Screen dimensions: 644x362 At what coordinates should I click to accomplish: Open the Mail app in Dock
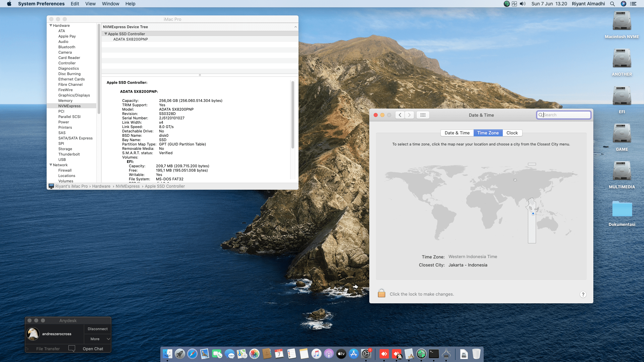205,354
